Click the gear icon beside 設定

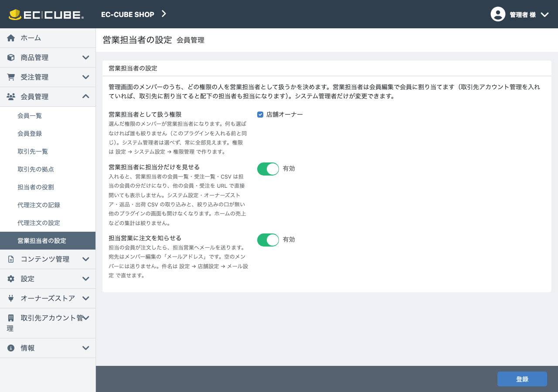click(x=11, y=279)
